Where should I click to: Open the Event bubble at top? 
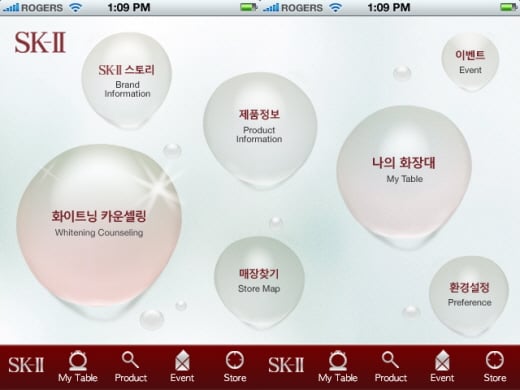click(x=470, y=61)
